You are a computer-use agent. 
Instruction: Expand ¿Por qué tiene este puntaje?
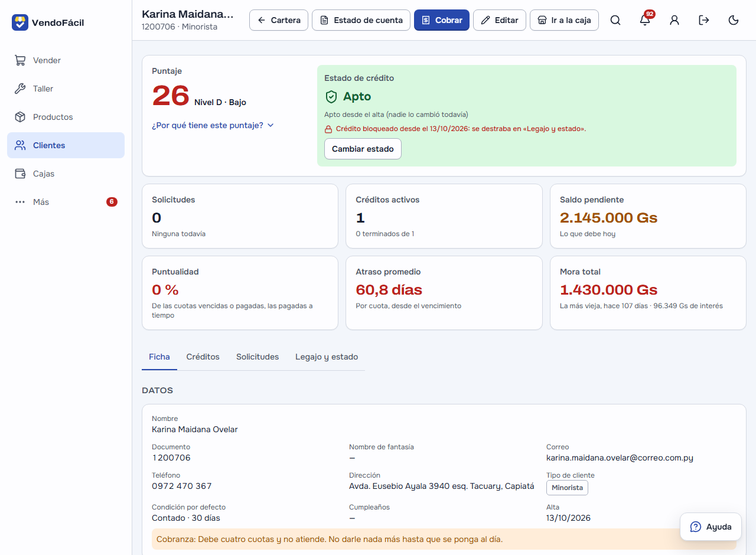tap(213, 125)
